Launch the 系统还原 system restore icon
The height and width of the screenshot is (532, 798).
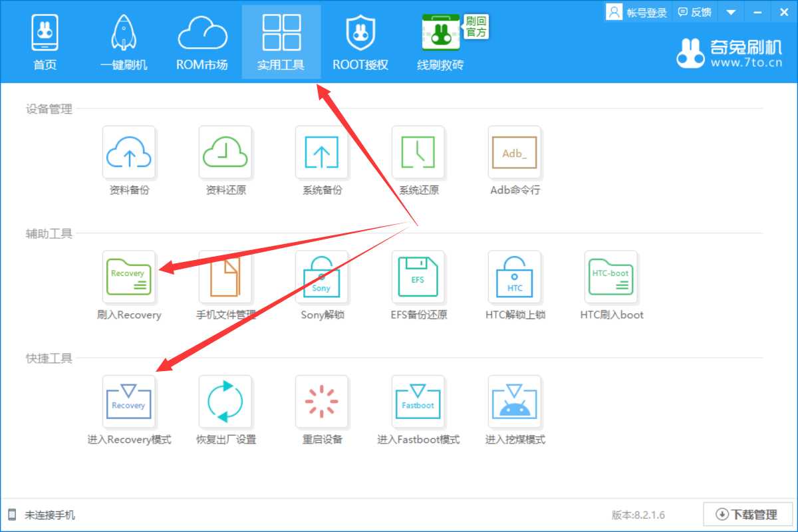coord(418,152)
